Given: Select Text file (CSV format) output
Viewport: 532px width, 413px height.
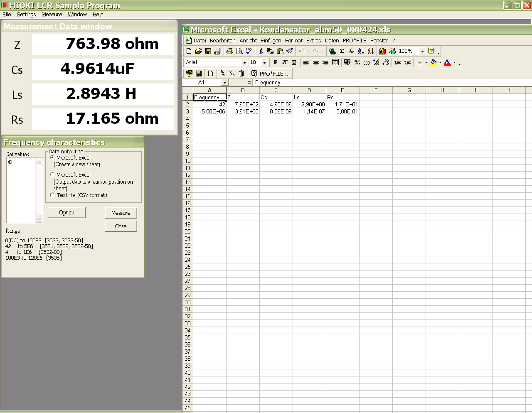Looking at the screenshot, I should pyautogui.click(x=52, y=195).
